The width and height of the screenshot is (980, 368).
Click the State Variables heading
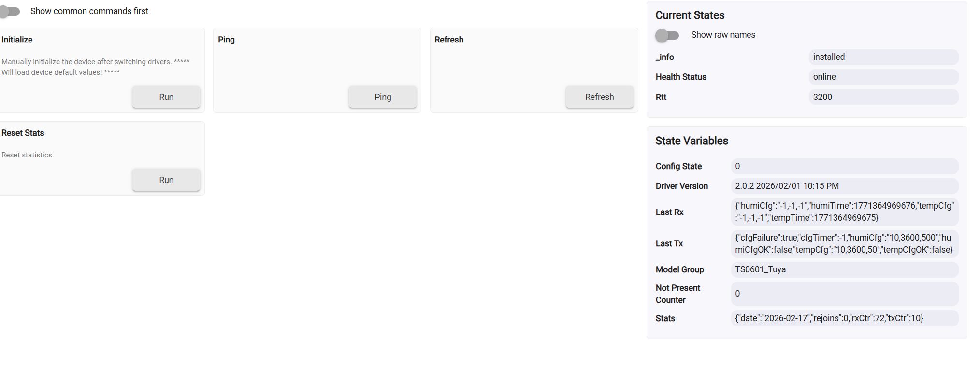692,141
